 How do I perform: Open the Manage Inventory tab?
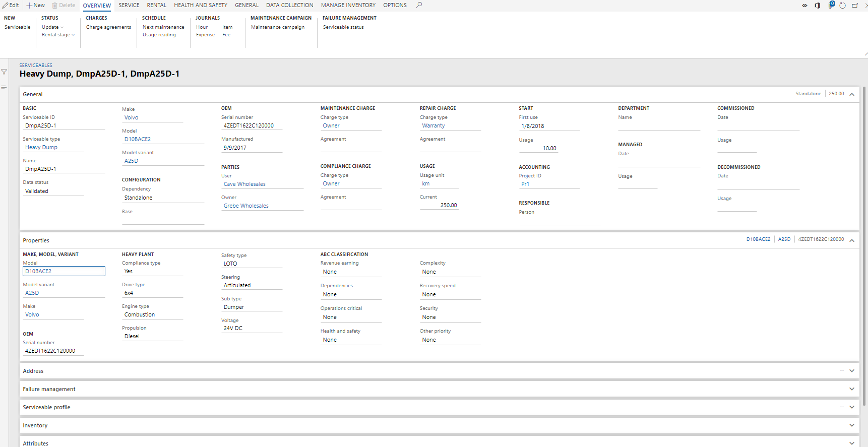point(348,5)
